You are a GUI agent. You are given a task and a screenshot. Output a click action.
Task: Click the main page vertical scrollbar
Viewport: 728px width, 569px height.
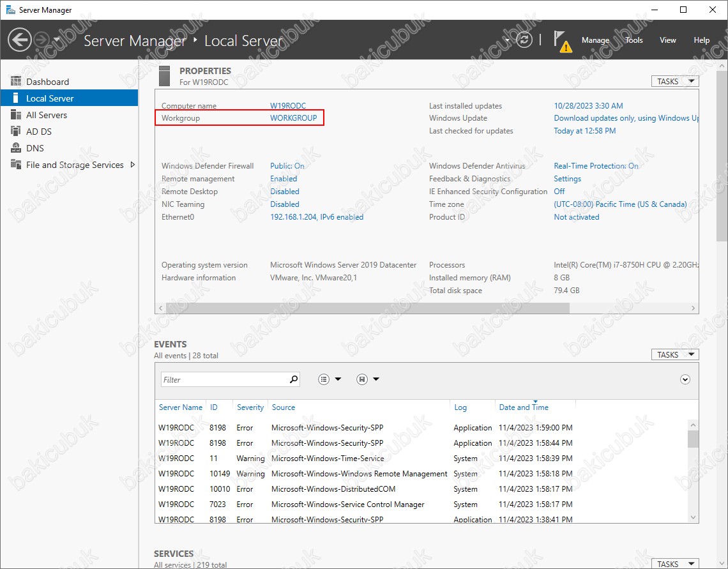point(722,155)
